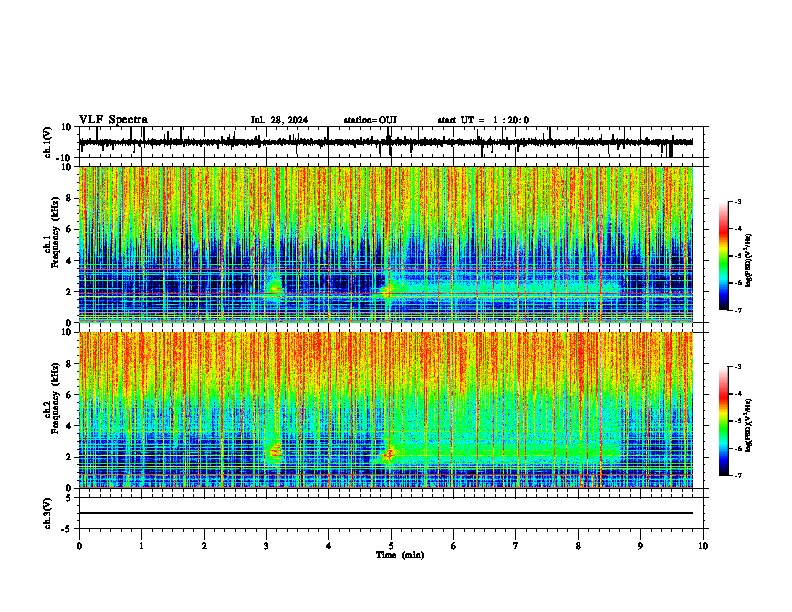792x612 pixels.
Task: Click the ch.2 "Frequency (kHz)" axis label
Action: click(55, 398)
